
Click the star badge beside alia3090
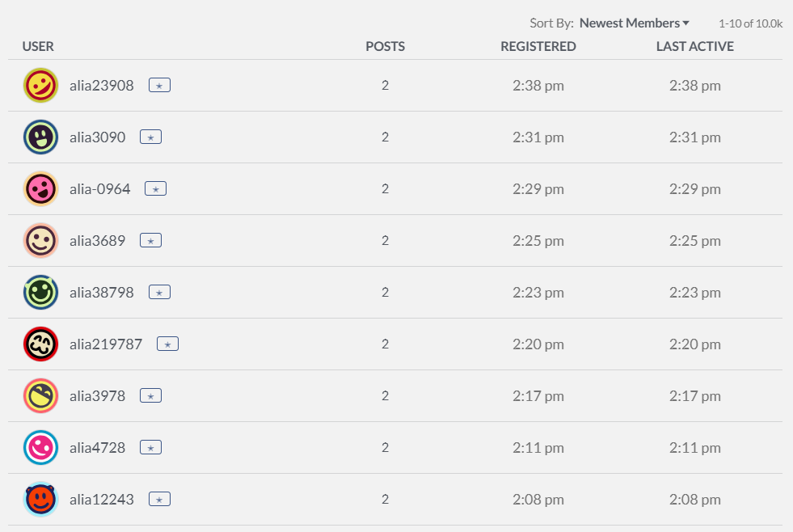pyautogui.click(x=150, y=137)
